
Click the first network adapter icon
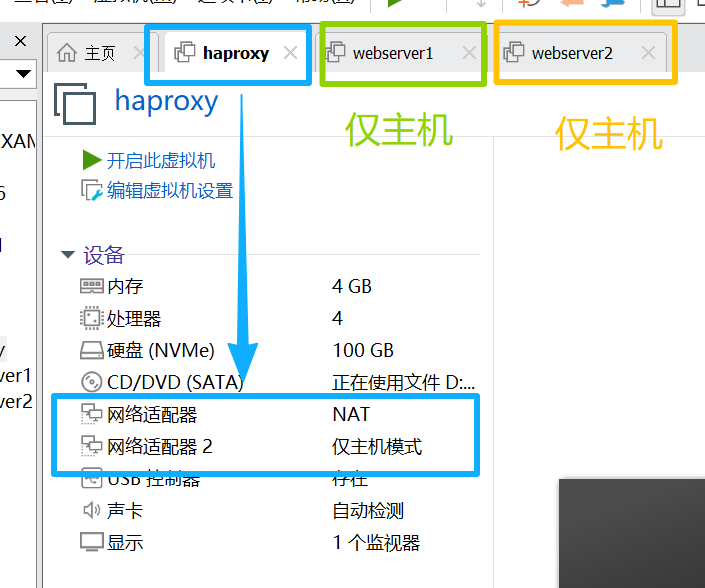point(92,414)
